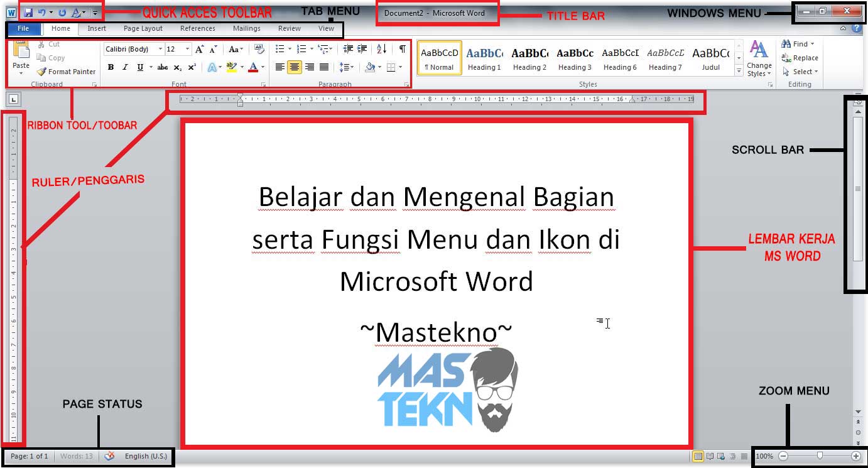
Task: Switch to the Page Layout tab
Action: (143, 28)
